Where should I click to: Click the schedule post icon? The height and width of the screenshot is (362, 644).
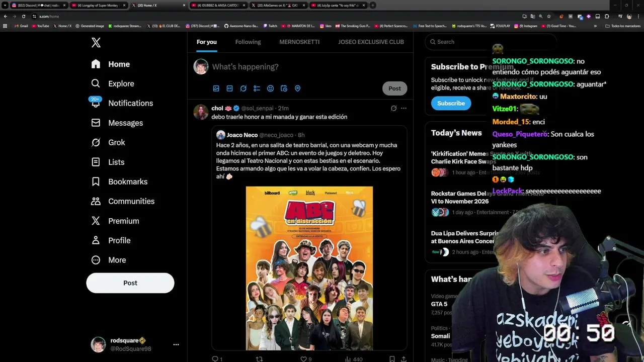(x=284, y=88)
